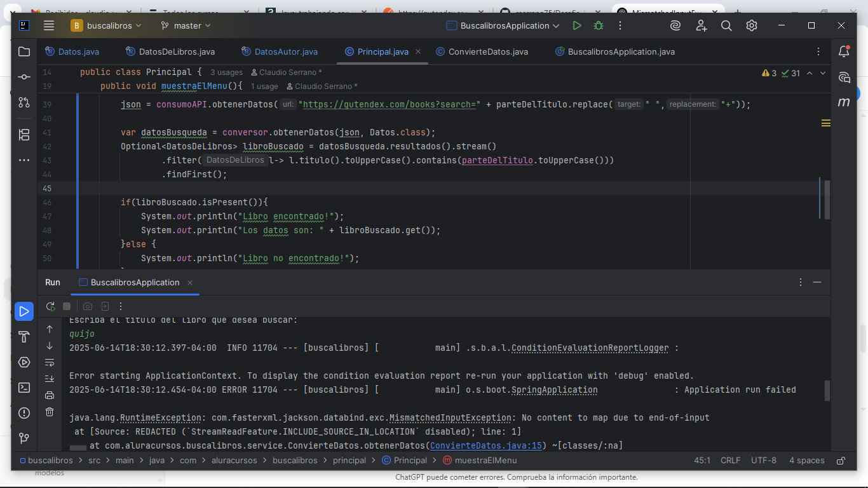The image size is (868, 488).
Task: Switch to Datos.java tab
Action: [x=72, y=51]
